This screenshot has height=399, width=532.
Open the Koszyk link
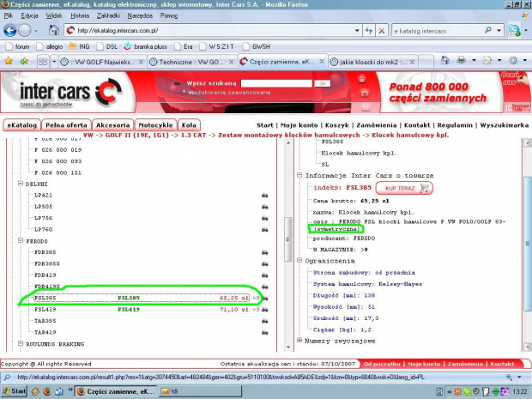(x=337, y=125)
